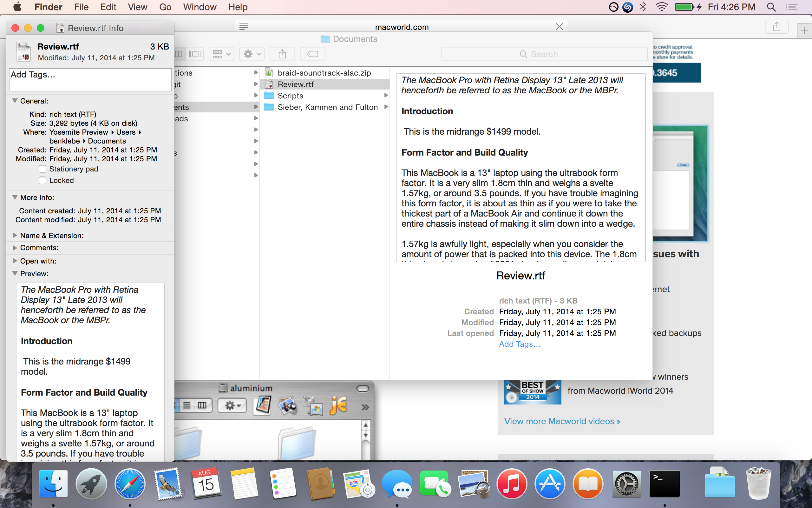Open Contacts book icon in Dock
Screen dimensions: 812x508
(x=321, y=484)
